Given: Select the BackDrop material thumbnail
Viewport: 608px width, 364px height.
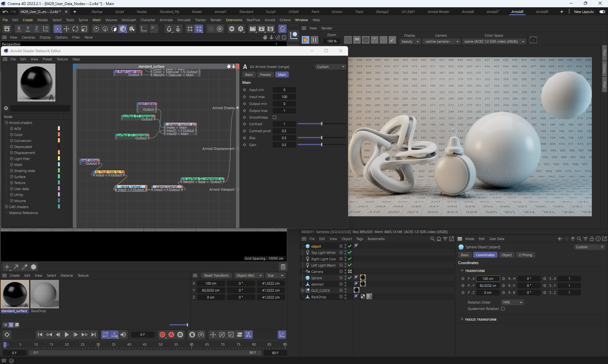Looking at the screenshot, I should pos(45,294).
